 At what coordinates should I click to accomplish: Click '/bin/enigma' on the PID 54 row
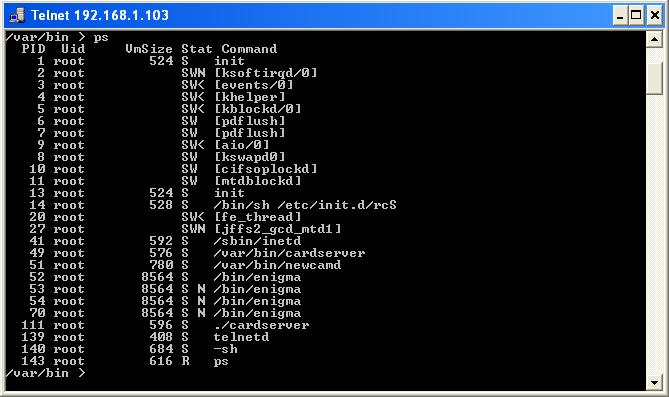(257, 301)
